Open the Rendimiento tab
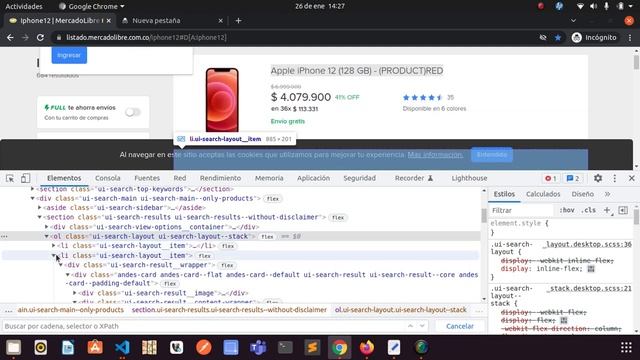Viewport: 640px width, 360px height. 220,178
